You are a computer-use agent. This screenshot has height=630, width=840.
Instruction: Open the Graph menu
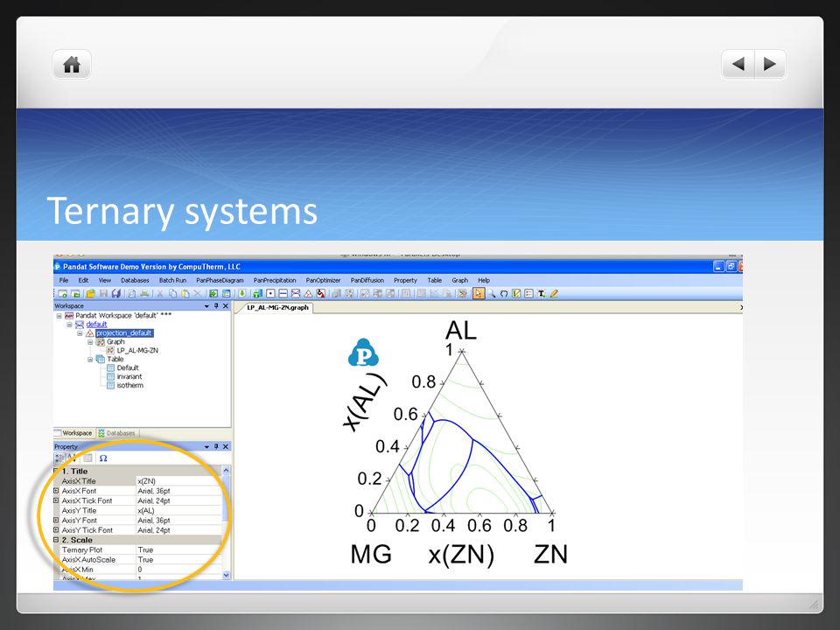459,280
